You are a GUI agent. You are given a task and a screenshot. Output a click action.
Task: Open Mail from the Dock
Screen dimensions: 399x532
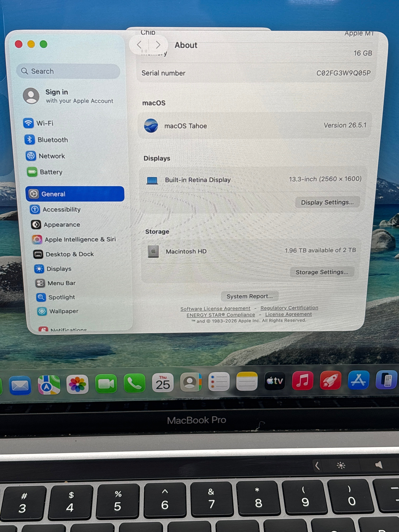pyautogui.click(x=20, y=386)
